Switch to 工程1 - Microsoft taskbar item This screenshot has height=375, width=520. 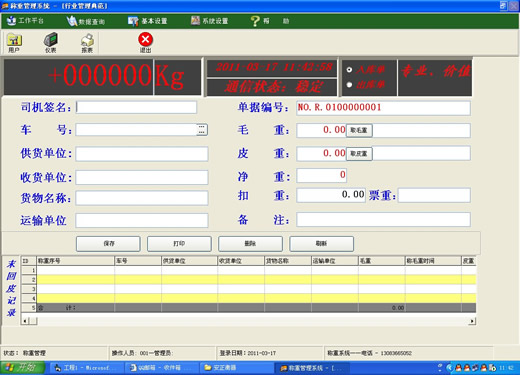click(x=87, y=368)
